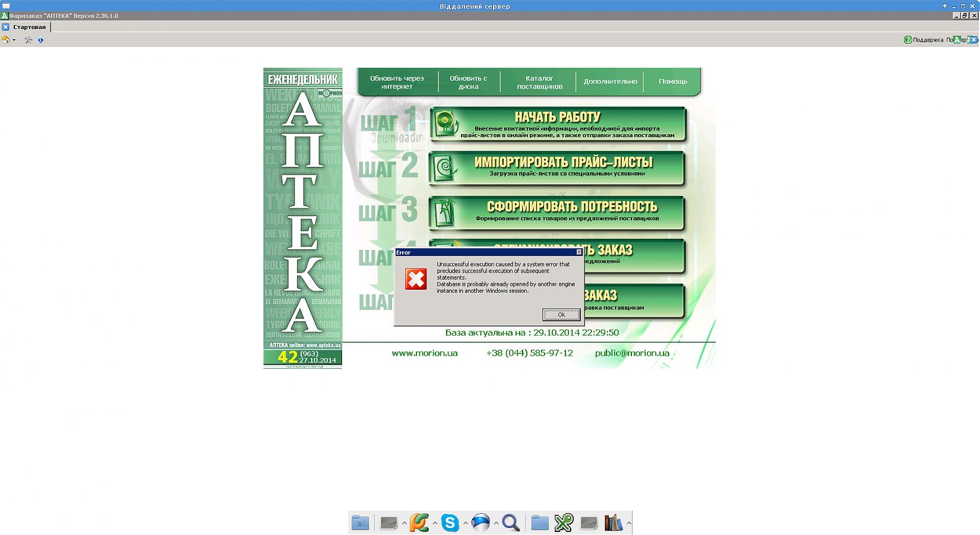Open the books library dock icon
Image resolution: width=980 pixels, height=535 pixels.
614,523
